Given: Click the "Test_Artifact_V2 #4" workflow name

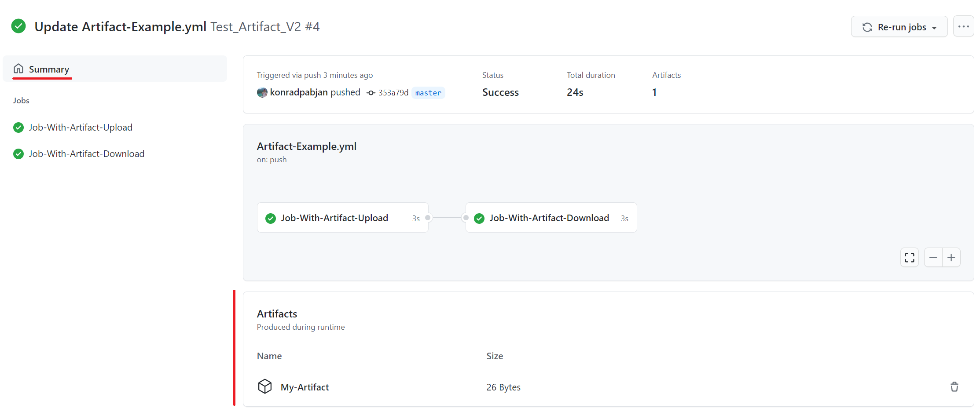Looking at the screenshot, I should click(x=265, y=27).
